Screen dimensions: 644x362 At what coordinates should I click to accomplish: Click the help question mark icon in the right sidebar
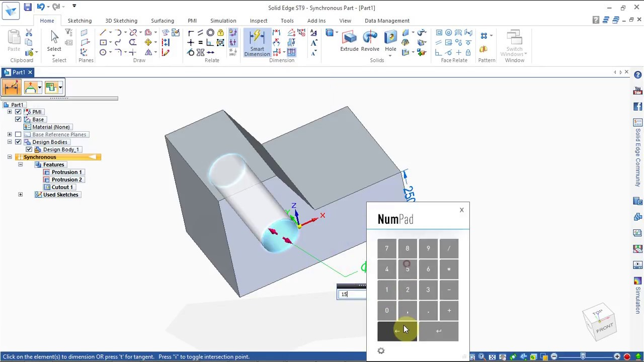(637, 75)
